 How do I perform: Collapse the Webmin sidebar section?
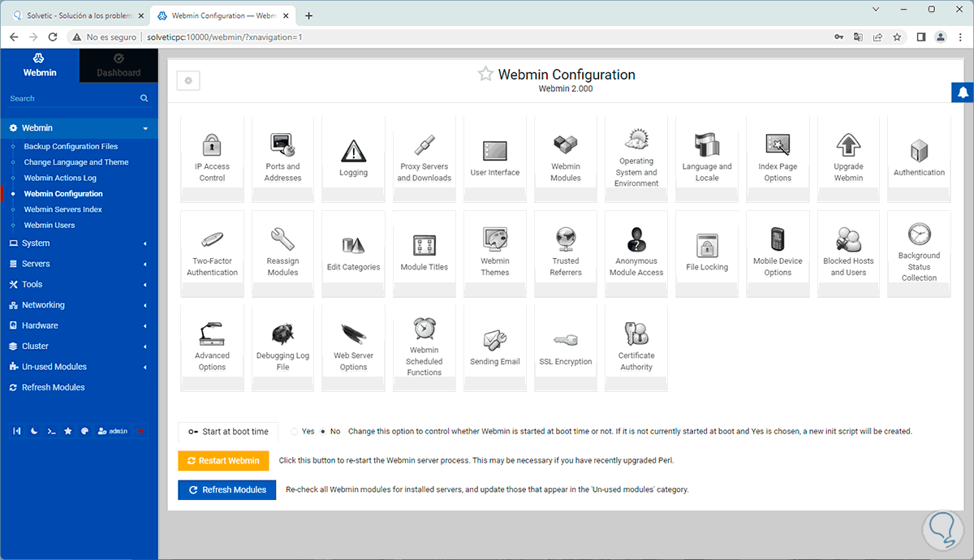coord(79,127)
